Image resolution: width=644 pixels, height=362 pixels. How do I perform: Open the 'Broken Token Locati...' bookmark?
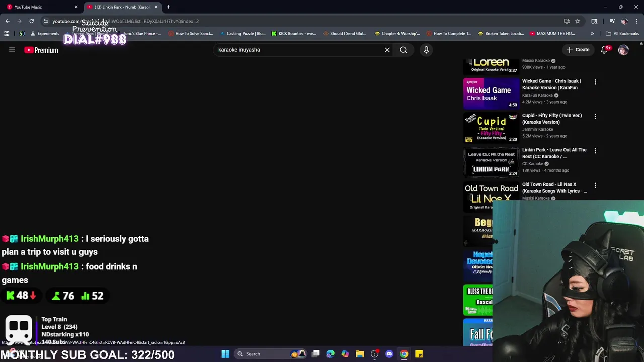coord(501,33)
